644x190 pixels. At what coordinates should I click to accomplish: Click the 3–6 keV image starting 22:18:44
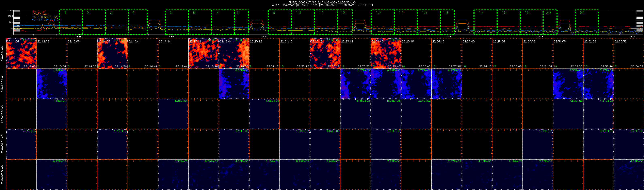point(234,53)
